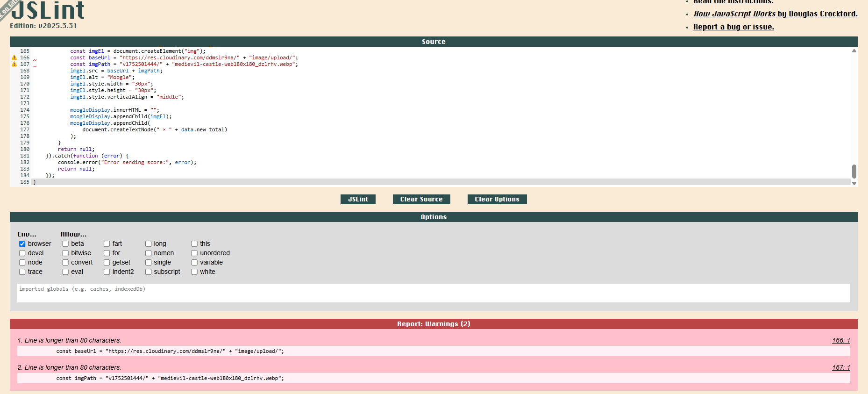
Task: Click the JSLint logo title
Action: 47,10
